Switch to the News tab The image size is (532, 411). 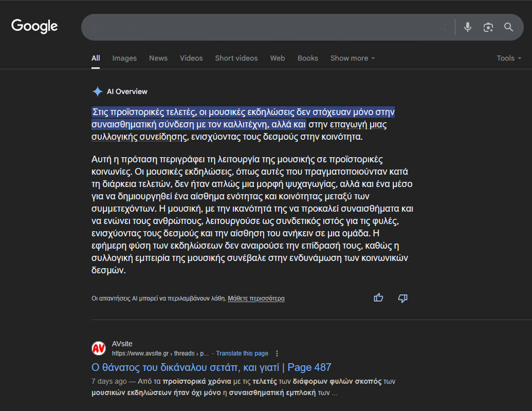pyautogui.click(x=158, y=58)
